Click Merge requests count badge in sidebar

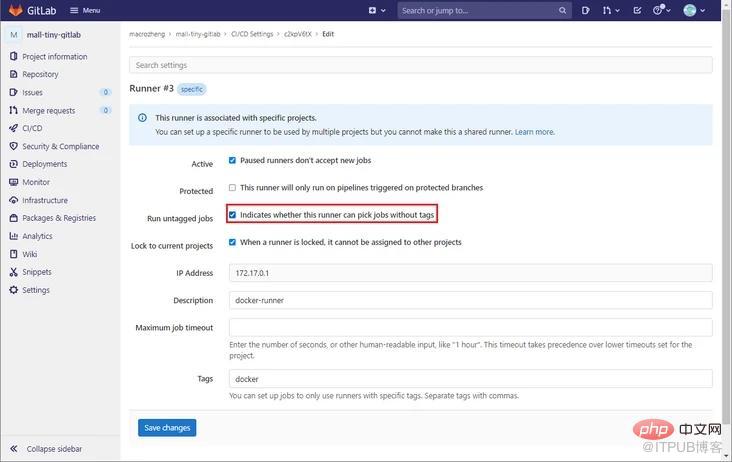(106, 111)
